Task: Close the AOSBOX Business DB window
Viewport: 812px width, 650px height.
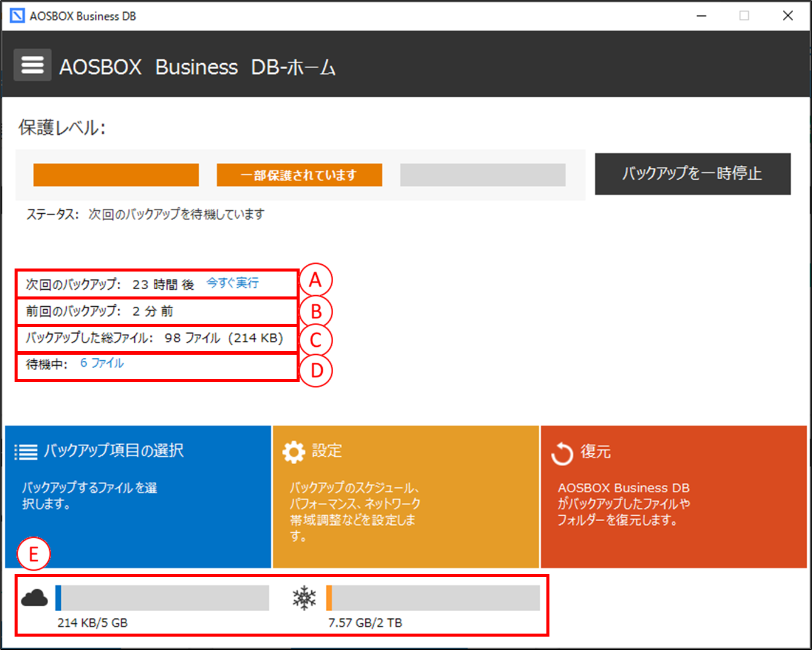Action: (788, 16)
